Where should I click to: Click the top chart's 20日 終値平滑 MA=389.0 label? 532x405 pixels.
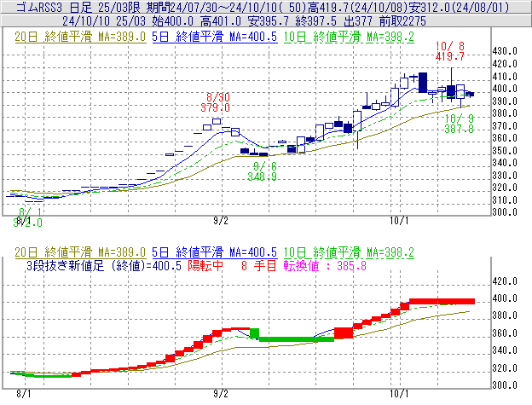tap(80, 37)
